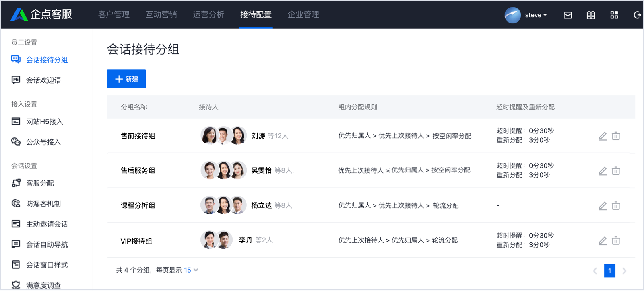Click the 客服分配 sidebar icon
The height and width of the screenshot is (291, 644).
pos(16,183)
